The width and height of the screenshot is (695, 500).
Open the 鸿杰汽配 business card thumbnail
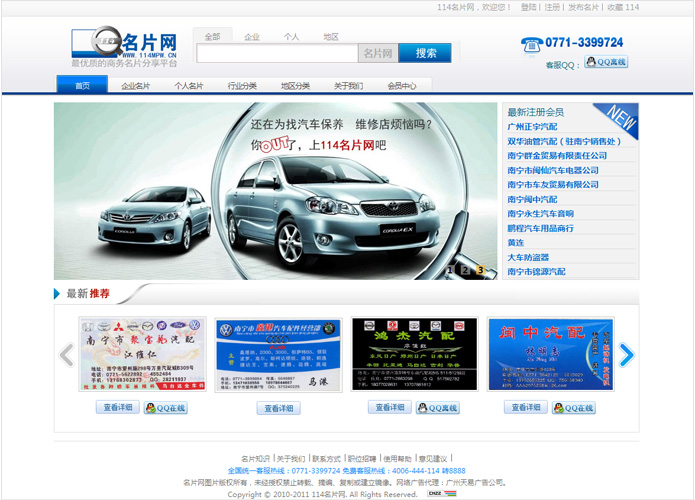414,355
